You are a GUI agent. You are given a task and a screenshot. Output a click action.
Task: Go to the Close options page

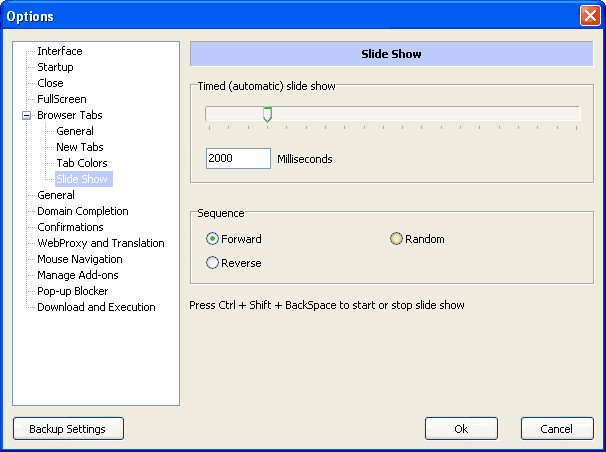click(50, 83)
